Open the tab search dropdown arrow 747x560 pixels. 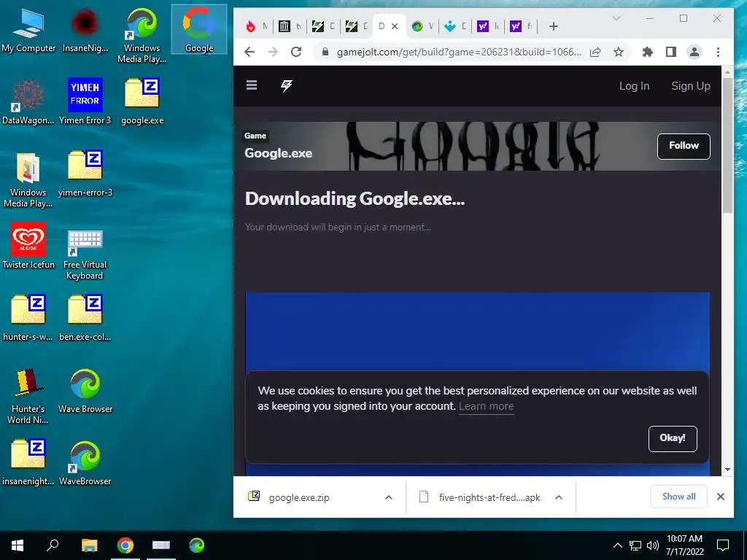(616, 18)
